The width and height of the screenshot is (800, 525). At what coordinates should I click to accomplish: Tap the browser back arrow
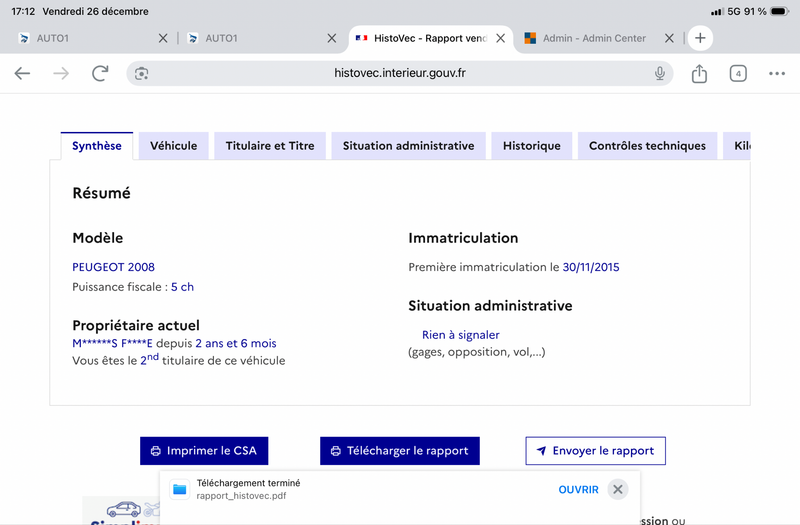[x=22, y=73]
